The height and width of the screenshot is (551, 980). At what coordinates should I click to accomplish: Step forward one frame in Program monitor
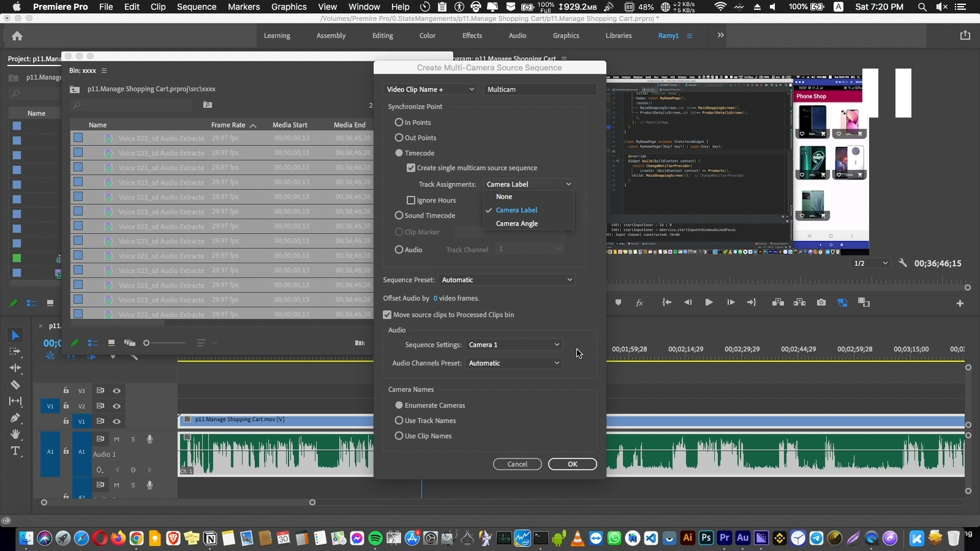click(731, 302)
